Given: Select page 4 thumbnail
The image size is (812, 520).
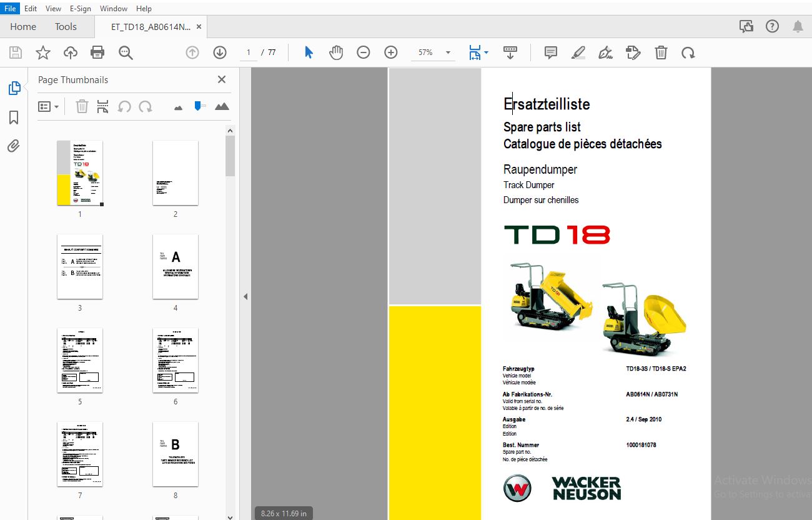Looking at the screenshot, I should pos(176,267).
